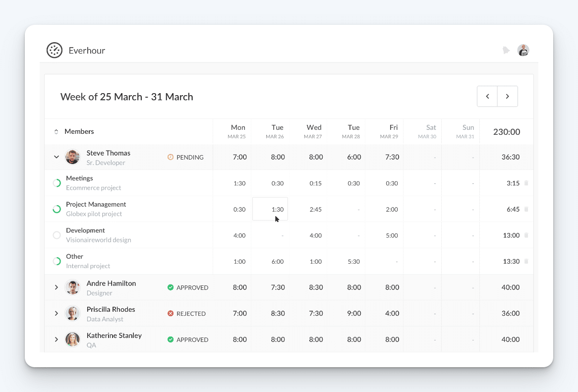Screen dimensions: 578x392
Task: Click Katherine Stanley's Approved check icon
Action: [x=171, y=339]
